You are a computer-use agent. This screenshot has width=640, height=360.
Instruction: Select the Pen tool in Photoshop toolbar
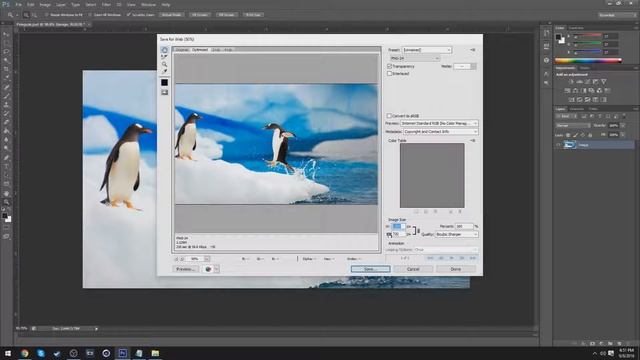click(6, 158)
